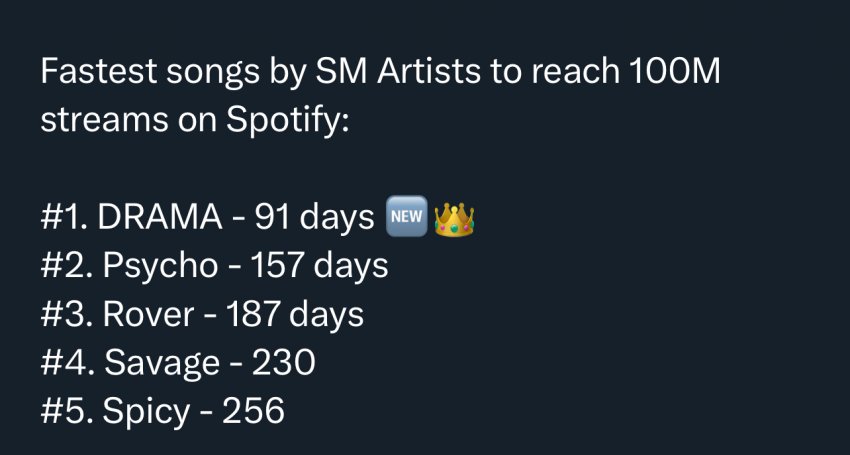Click the #2. rank marker
This screenshot has height=455, width=850.
pyautogui.click(x=68, y=266)
